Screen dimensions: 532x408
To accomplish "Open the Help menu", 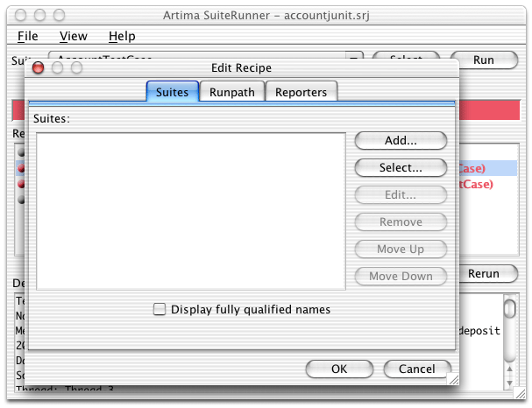I will [x=122, y=36].
